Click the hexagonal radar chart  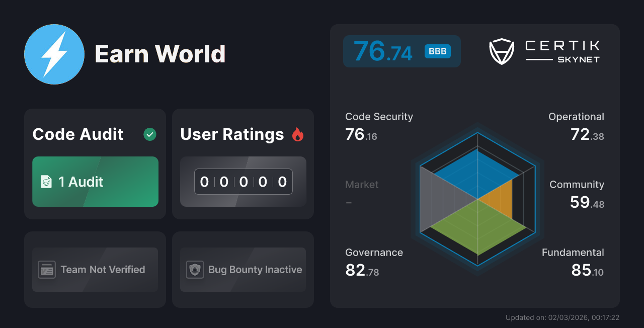tap(476, 200)
